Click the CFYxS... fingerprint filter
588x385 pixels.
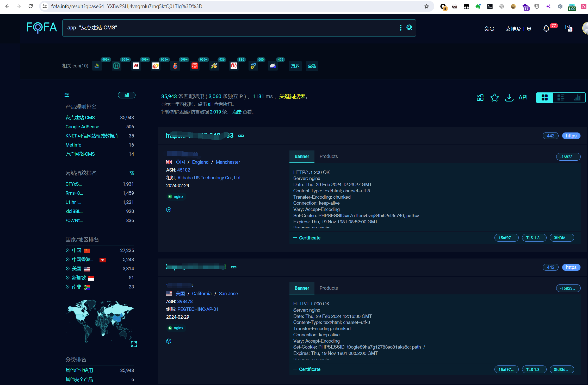pyautogui.click(x=73, y=184)
